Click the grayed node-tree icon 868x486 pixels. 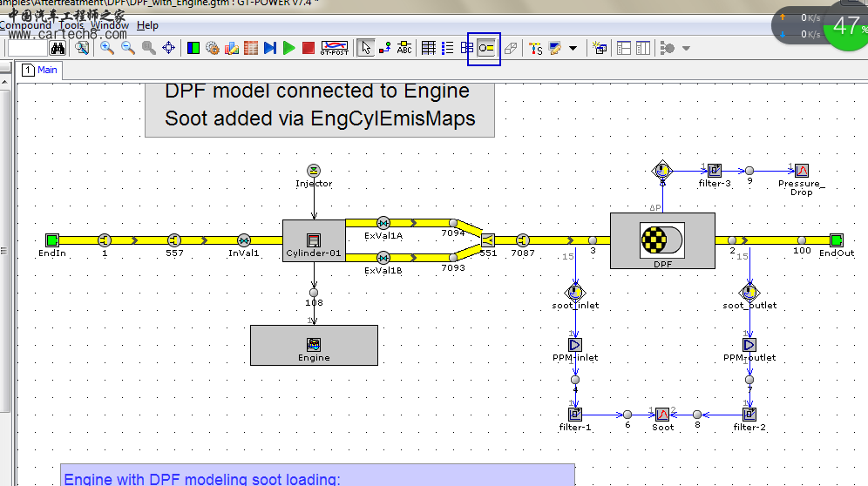pyautogui.click(x=667, y=48)
